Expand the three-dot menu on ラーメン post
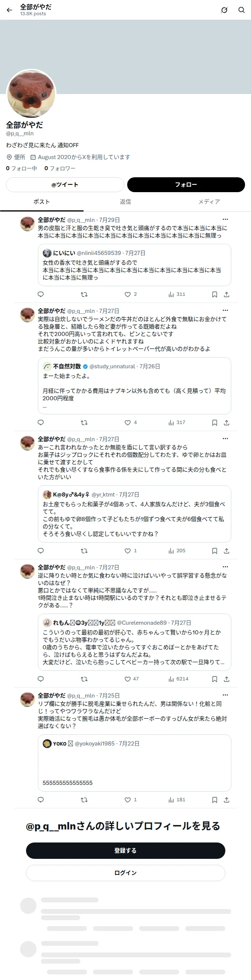This screenshot has width=251, height=980. 225,310
